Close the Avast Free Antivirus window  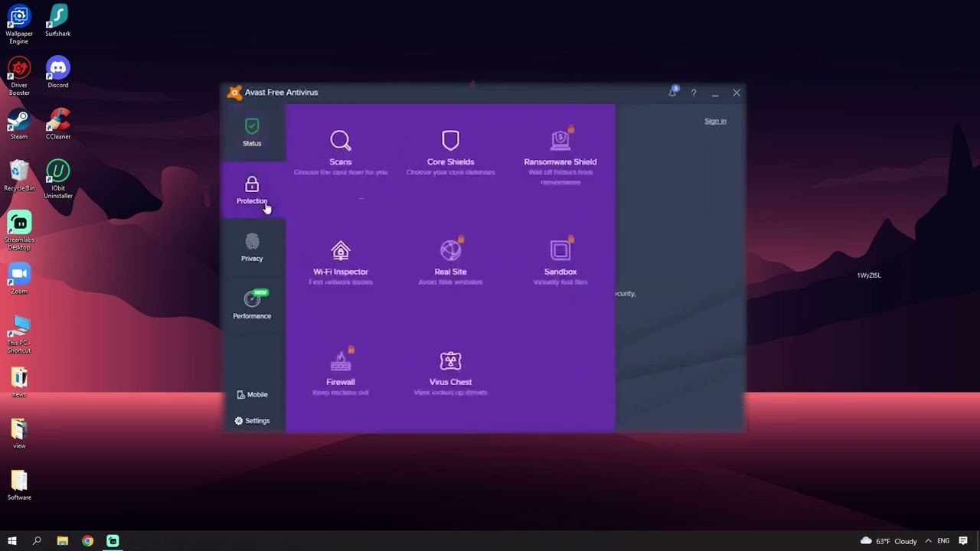737,93
